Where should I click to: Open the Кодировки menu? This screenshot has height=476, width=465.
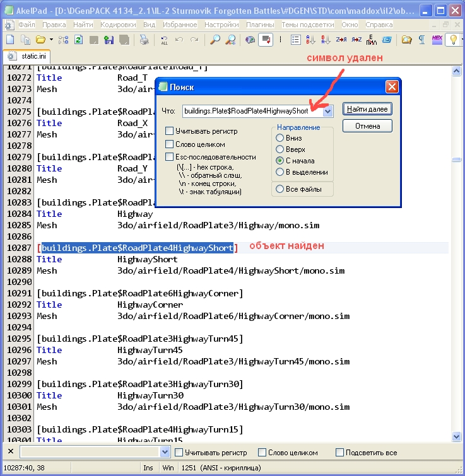[x=118, y=25]
